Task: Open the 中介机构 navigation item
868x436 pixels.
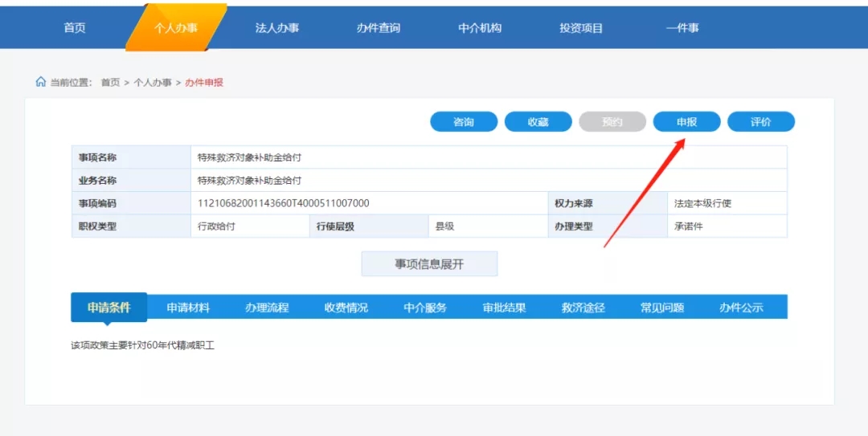Action: pyautogui.click(x=479, y=28)
